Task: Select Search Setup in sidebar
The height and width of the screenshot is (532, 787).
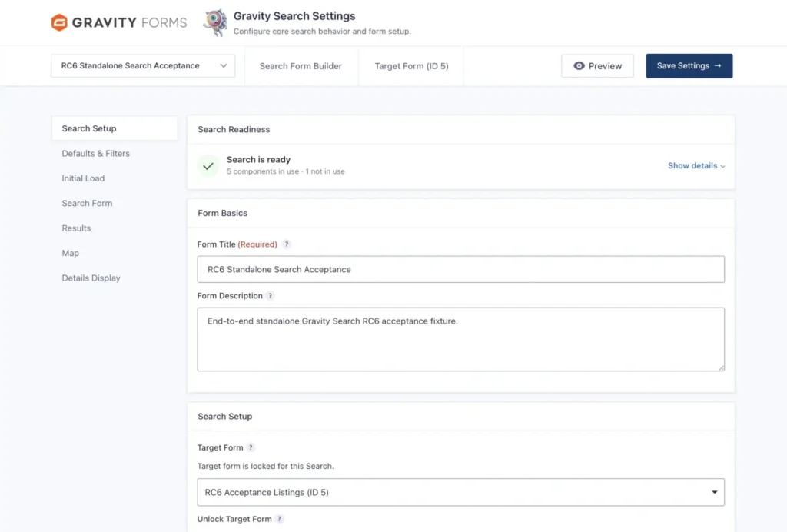Action: pyautogui.click(x=115, y=128)
